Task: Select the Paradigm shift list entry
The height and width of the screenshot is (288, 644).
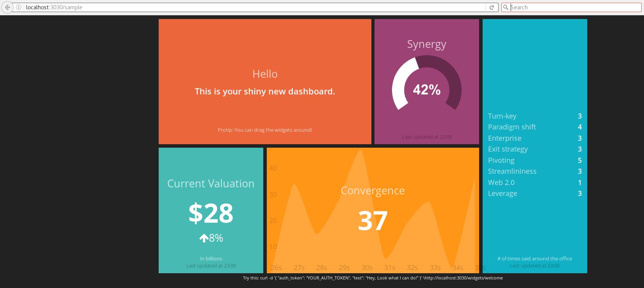Action: (x=535, y=127)
